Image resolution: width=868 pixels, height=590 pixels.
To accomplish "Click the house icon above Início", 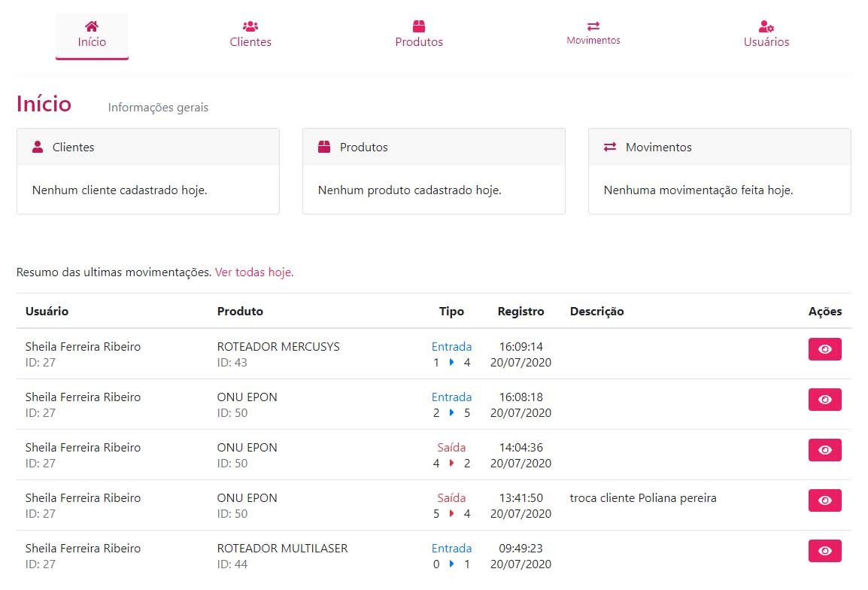I will [x=92, y=26].
